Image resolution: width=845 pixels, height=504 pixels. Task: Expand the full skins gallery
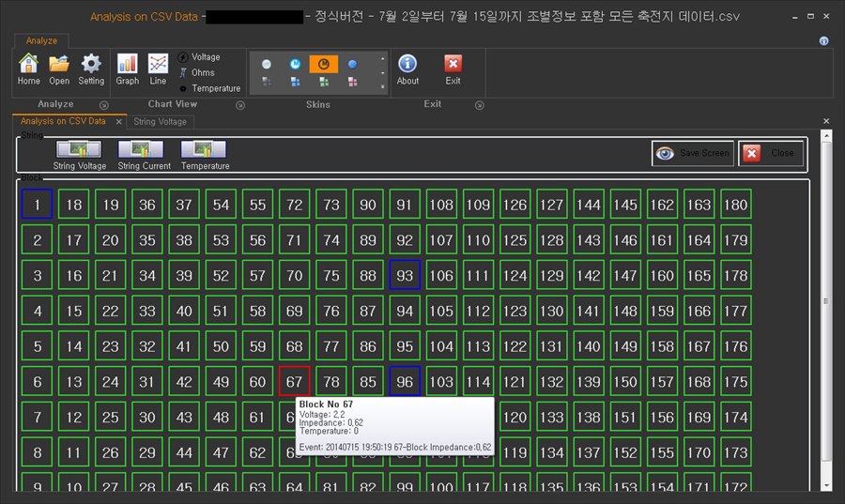click(x=383, y=86)
